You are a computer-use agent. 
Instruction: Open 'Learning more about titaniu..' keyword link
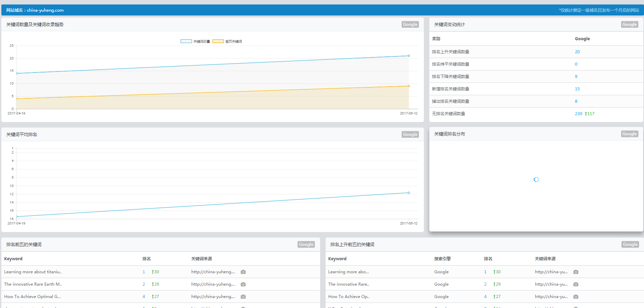pos(33,272)
